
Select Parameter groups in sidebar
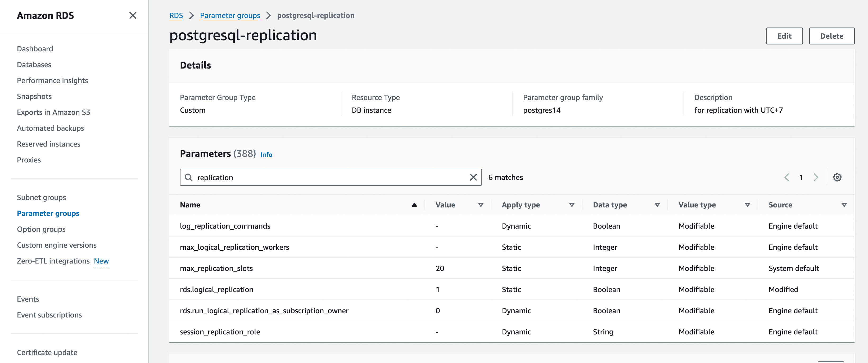point(48,213)
